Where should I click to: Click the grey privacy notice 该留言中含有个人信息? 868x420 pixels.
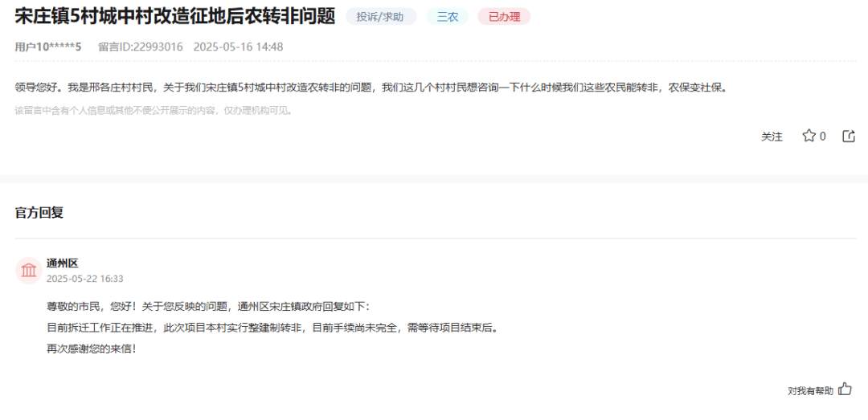pyautogui.click(x=154, y=111)
